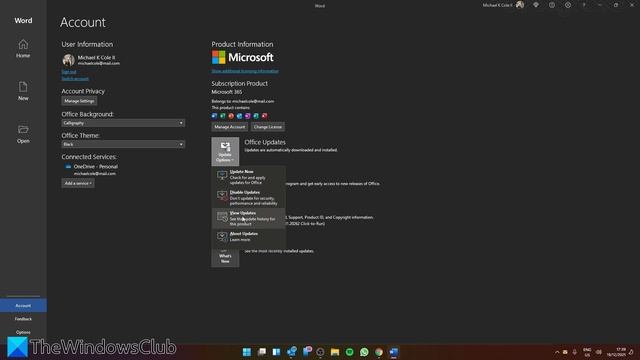Expand the Office Theme dropdown
This screenshot has height=360, width=640.
(123, 144)
